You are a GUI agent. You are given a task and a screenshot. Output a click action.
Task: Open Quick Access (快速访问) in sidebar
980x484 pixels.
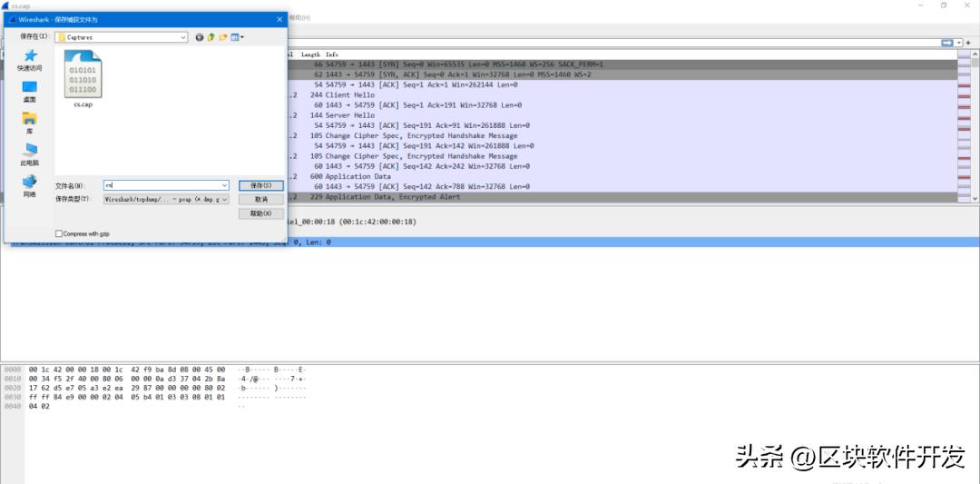coord(29,61)
